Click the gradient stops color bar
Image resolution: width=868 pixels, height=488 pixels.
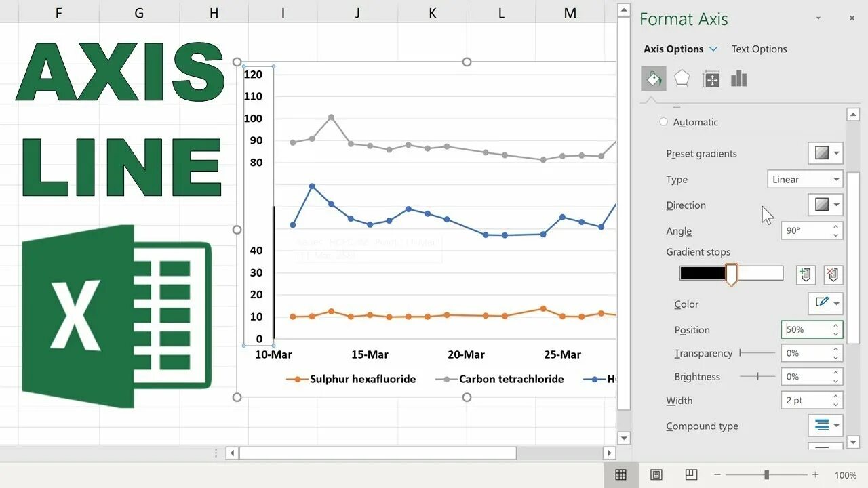(732, 273)
